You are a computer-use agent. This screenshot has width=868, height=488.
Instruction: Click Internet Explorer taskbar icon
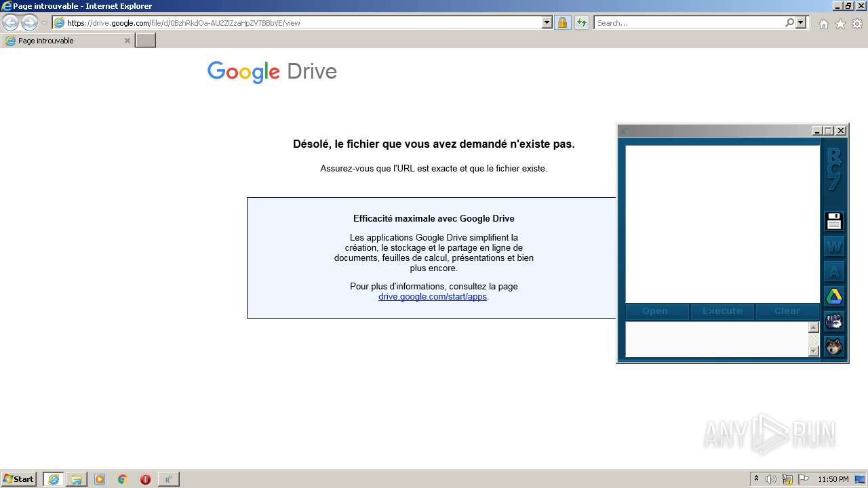click(54, 479)
